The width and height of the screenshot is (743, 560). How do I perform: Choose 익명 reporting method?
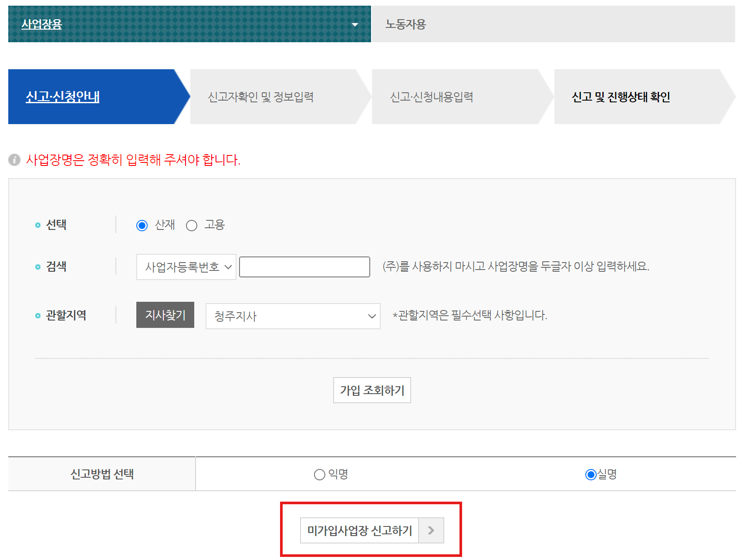(x=319, y=474)
